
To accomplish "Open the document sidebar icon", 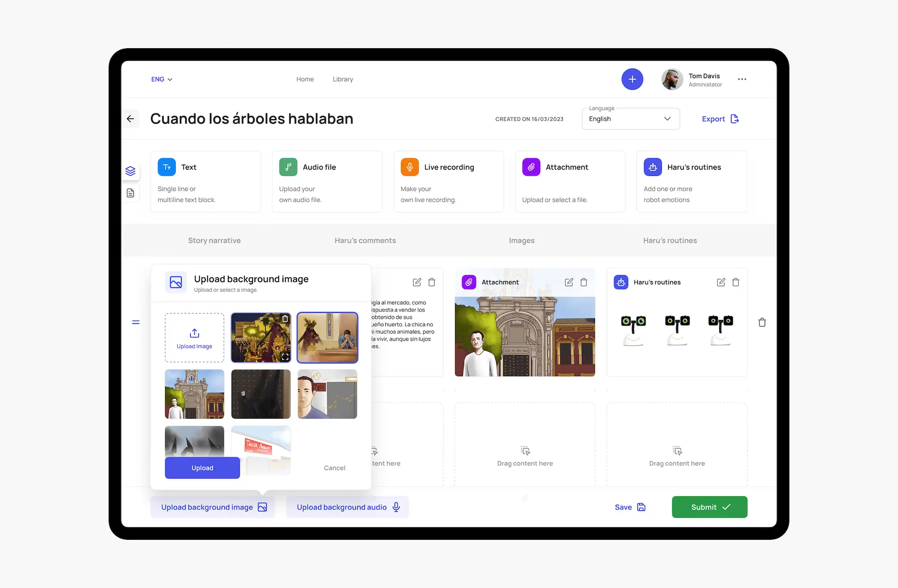I will pyautogui.click(x=130, y=193).
